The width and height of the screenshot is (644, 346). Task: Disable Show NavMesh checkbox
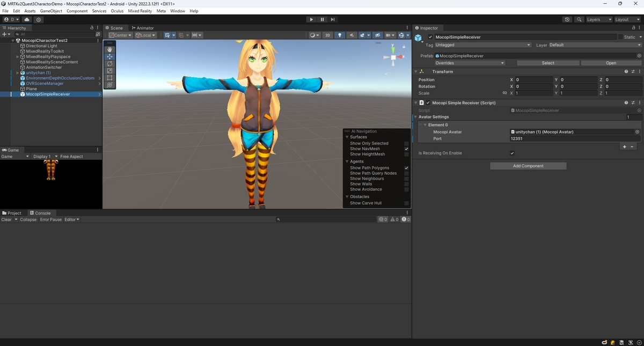pos(406,149)
